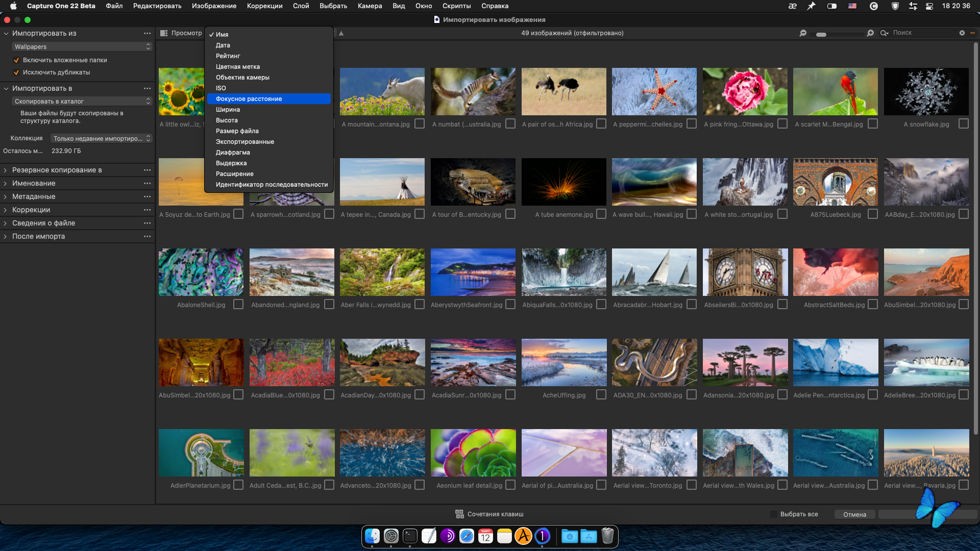Open the Просмотр view mode icon
This screenshot has width=980, height=551.
point(164,33)
